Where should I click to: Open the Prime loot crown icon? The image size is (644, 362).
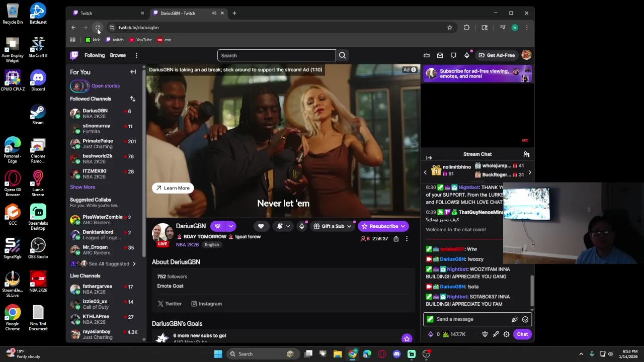tap(427, 55)
